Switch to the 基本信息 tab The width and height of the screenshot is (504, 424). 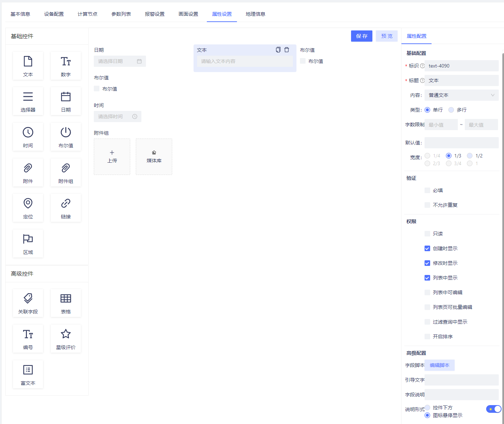point(20,14)
